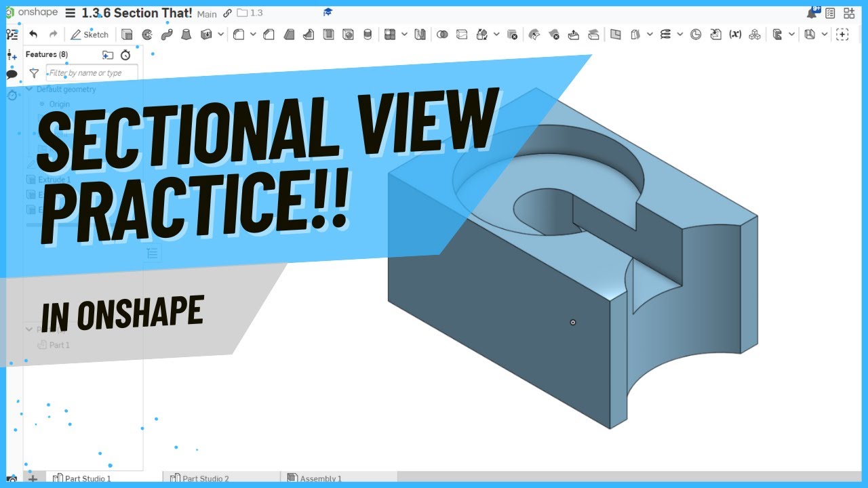
Task: Select the Extrude tool
Action: 127,35
